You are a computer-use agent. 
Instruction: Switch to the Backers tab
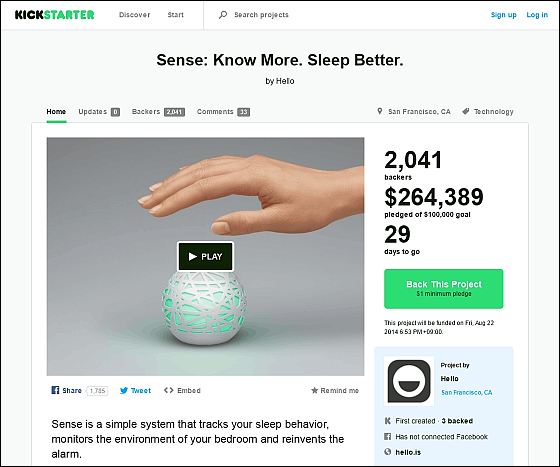pos(158,112)
